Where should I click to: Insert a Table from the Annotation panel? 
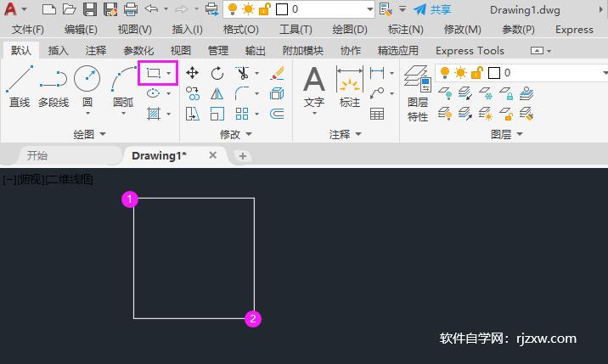coord(377,114)
